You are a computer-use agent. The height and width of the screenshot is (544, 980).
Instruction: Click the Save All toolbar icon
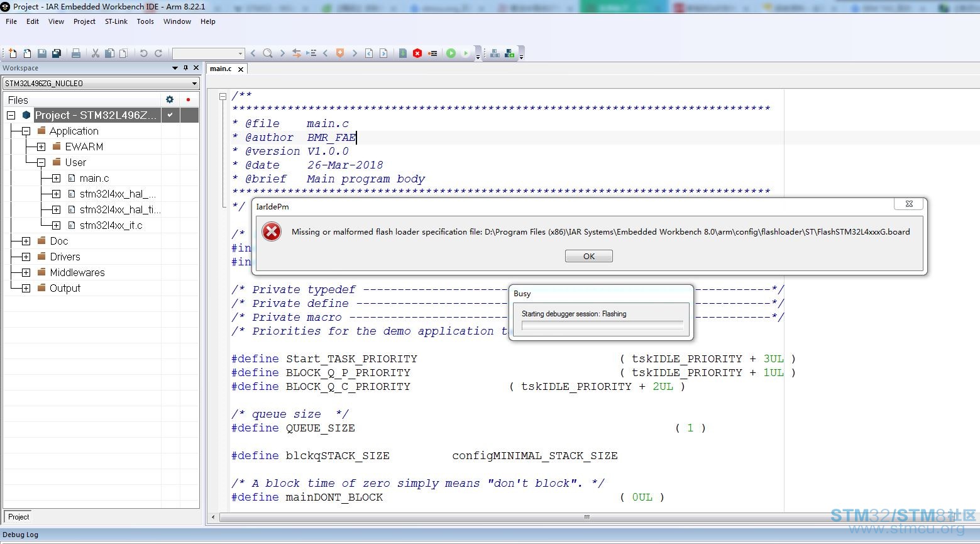coord(57,53)
